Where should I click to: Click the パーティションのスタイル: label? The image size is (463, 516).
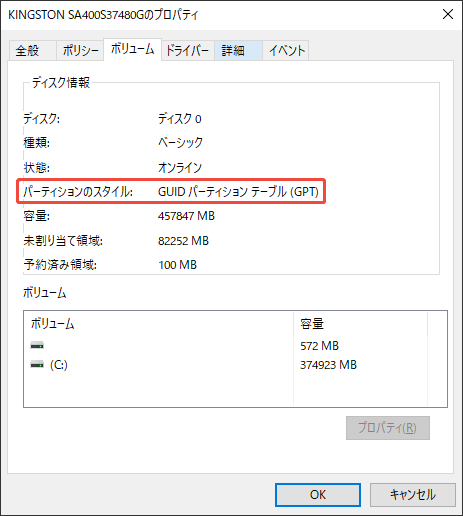pos(78,192)
